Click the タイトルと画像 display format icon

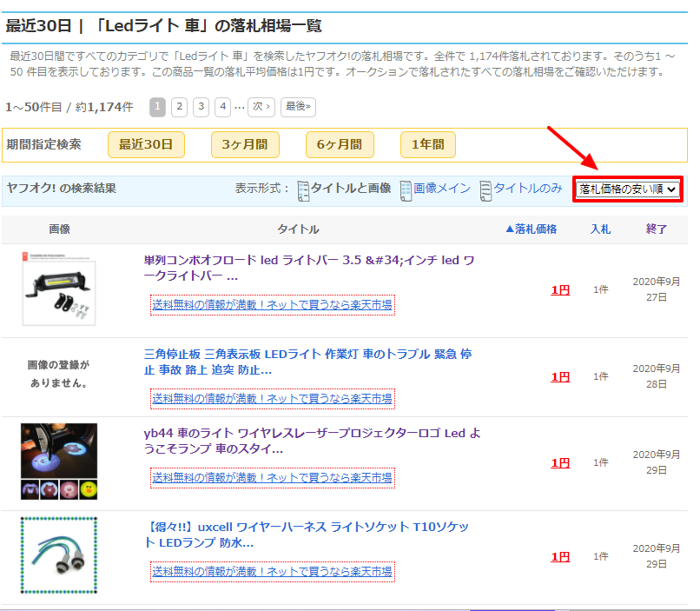coord(303,191)
